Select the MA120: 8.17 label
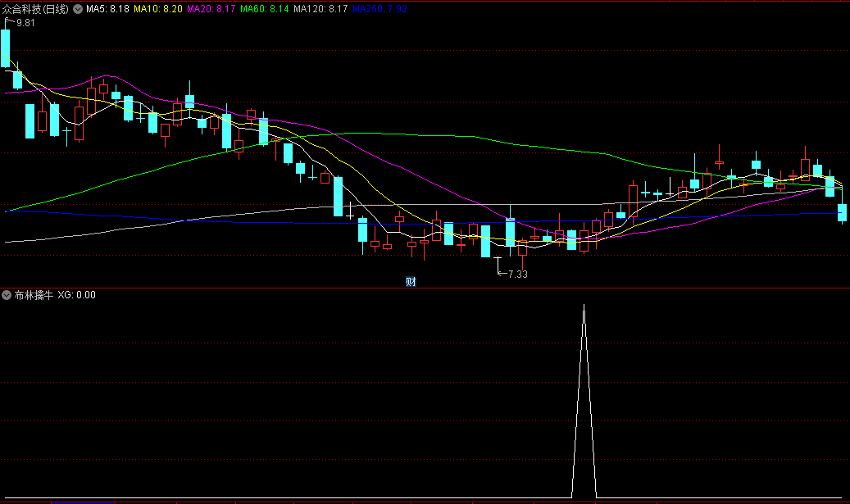Image resolution: width=850 pixels, height=504 pixels. coord(320,9)
